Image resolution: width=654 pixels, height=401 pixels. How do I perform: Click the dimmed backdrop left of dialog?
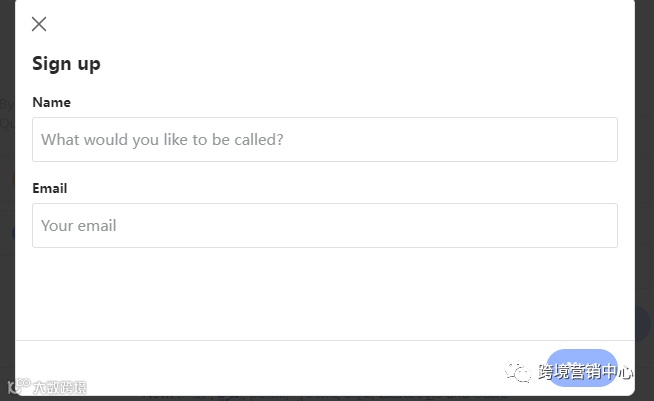coord(7,200)
